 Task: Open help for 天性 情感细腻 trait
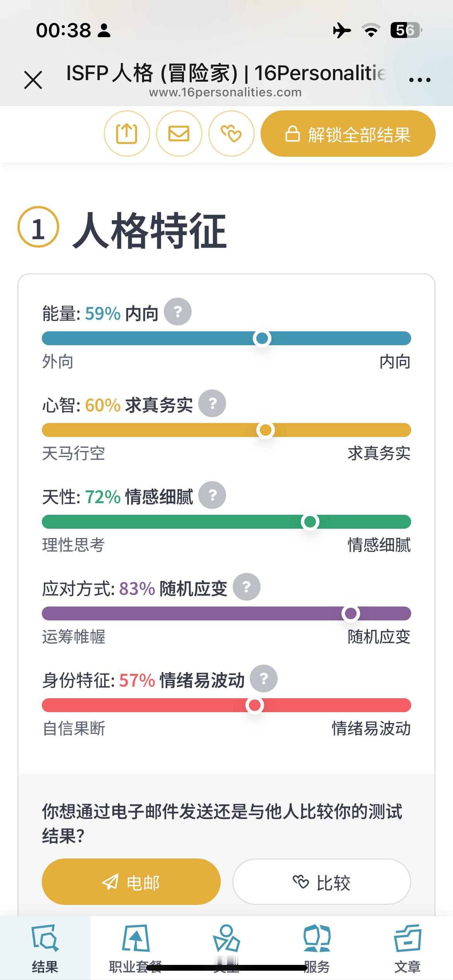click(212, 495)
